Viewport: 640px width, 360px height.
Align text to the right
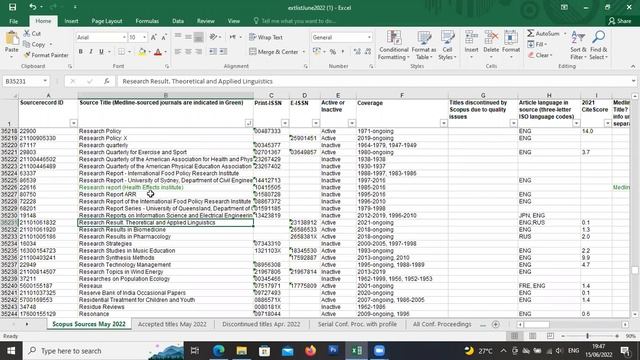198,51
